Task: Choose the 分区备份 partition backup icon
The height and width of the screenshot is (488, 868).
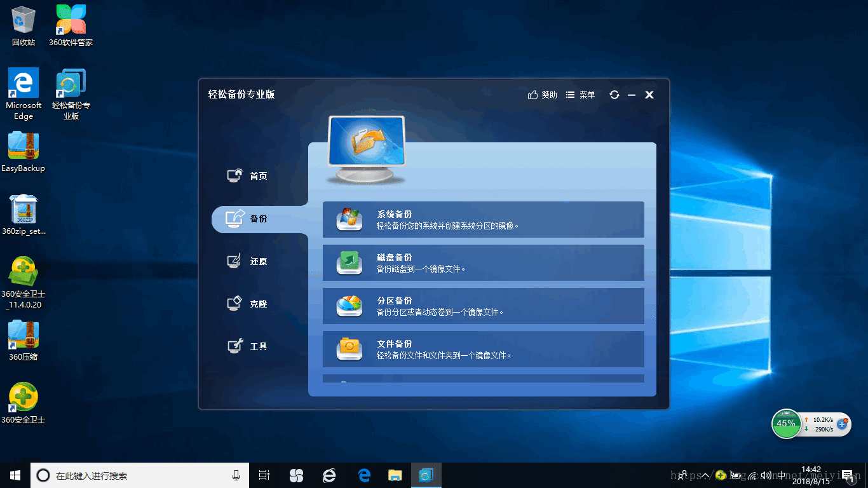Action: pos(349,306)
